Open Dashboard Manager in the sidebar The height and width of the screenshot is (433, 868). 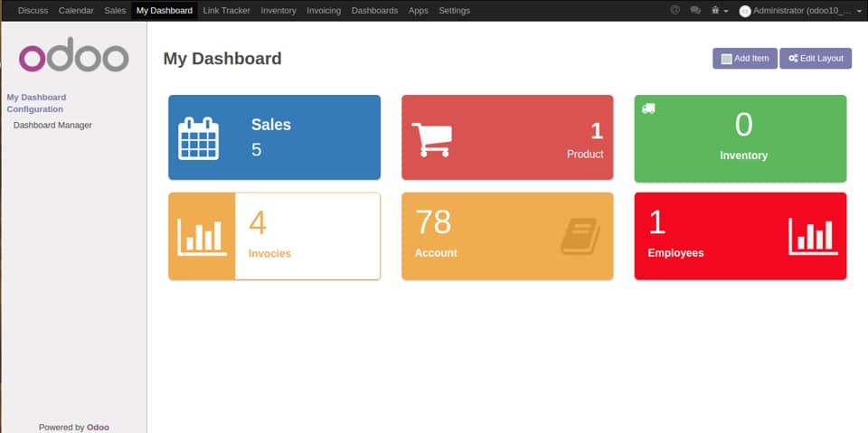tap(52, 125)
